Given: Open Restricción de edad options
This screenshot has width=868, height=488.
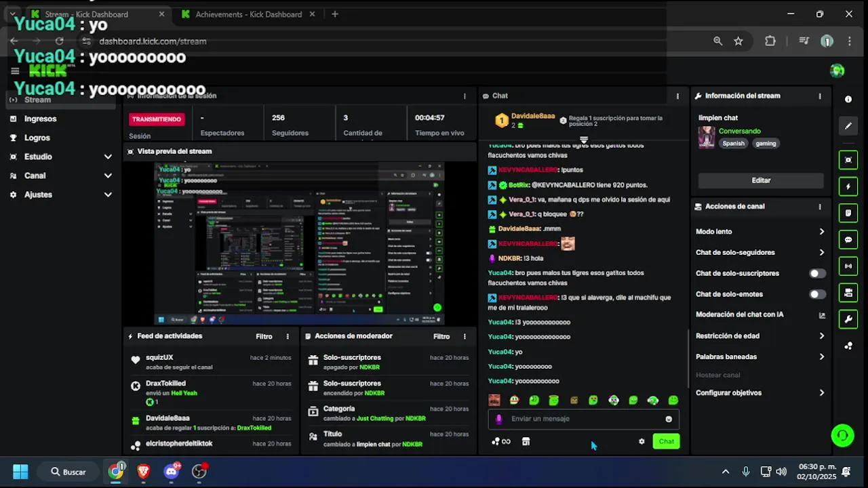Looking at the screenshot, I should (x=760, y=336).
